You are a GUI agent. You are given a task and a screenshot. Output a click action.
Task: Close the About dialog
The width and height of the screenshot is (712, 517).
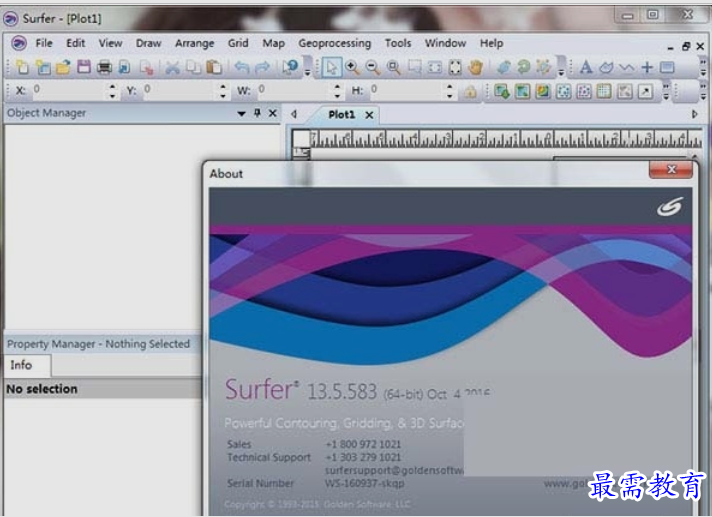tap(671, 170)
